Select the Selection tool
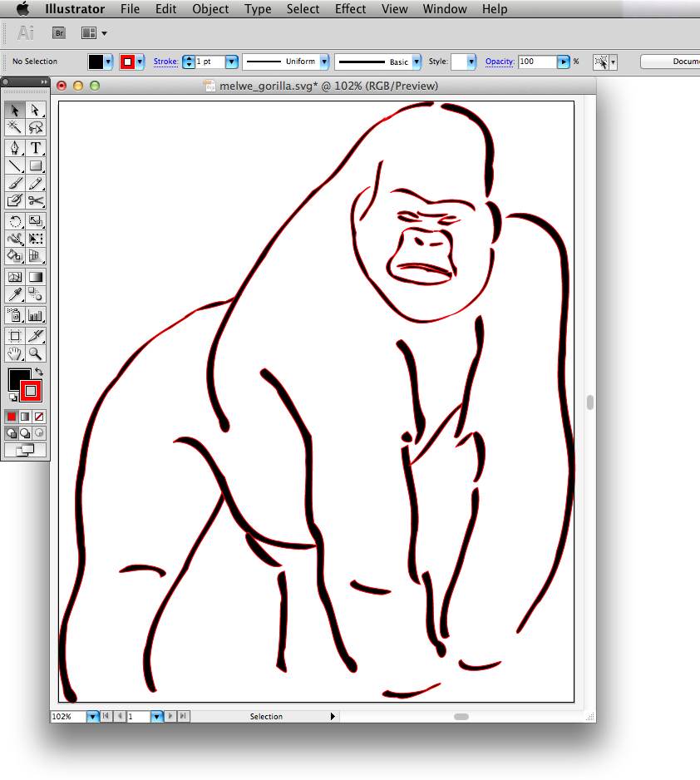Viewport: 700px width, 780px height. point(14,110)
